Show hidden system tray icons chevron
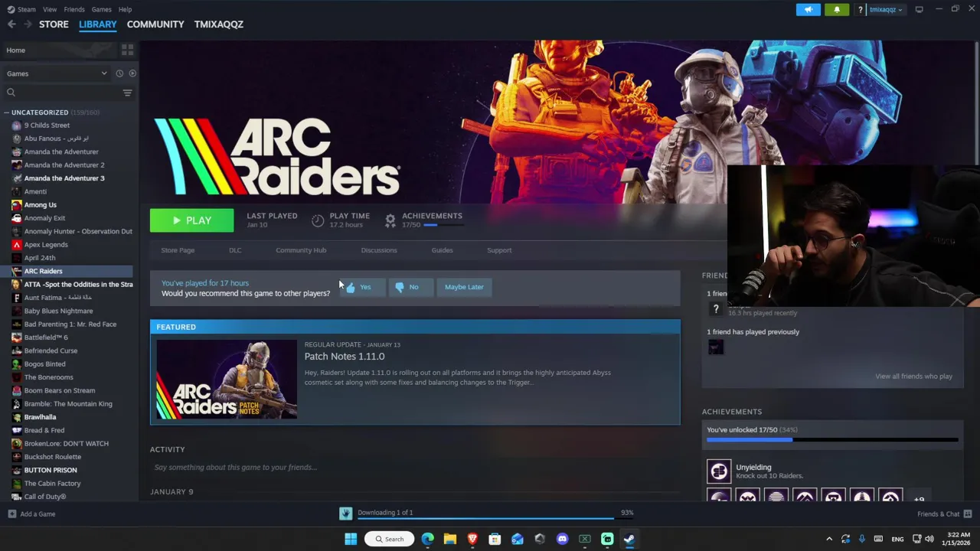The image size is (980, 551). click(x=829, y=539)
